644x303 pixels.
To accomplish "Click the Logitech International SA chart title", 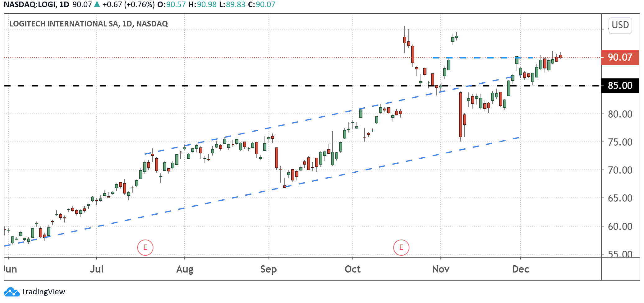I will [89, 24].
